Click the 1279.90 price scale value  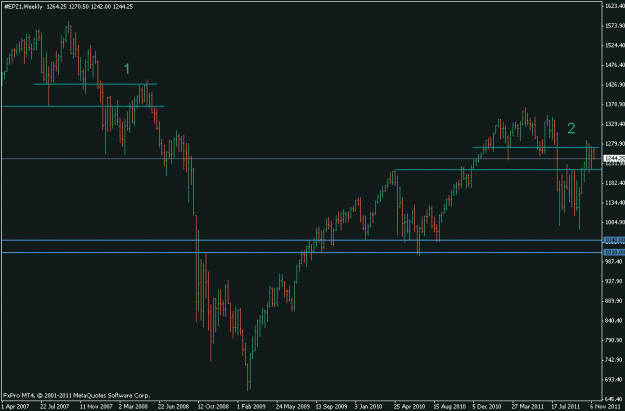[x=615, y=144]
